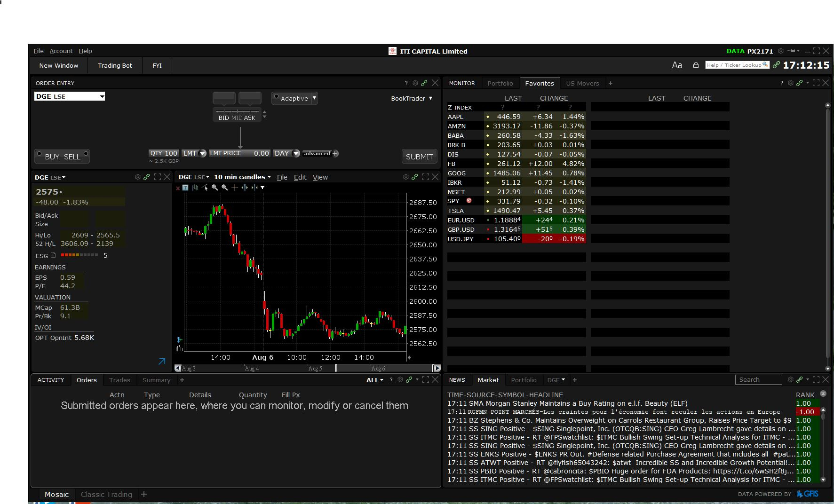Click Order Entry panel link chain icon
The height and width of the screenshot is (504, 834).
coord(424,83)
